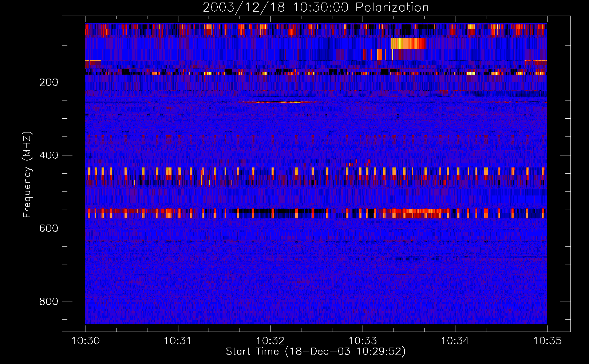Click the 200 frequency axis label
Image resolution: width=589 pixels, height=364 pixels.
tap(49, 82)
